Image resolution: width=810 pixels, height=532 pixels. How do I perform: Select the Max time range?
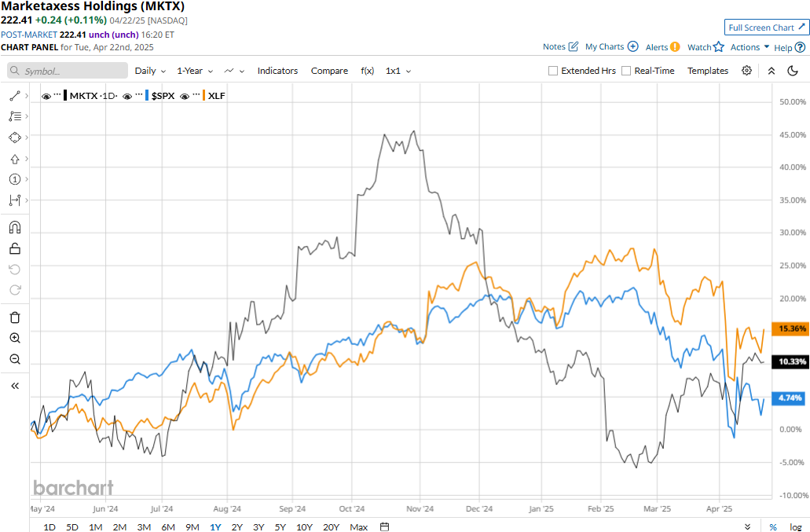click(x=358, y=526)
